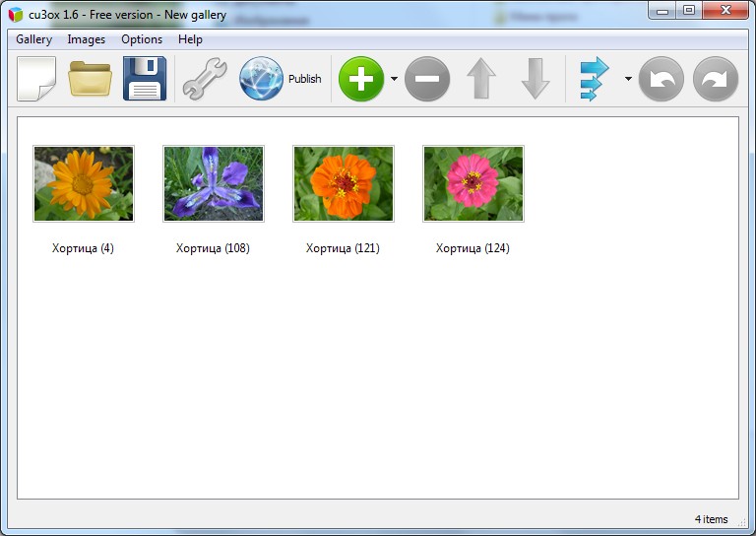Undo the last action with the undo icon

click(661, 79)
